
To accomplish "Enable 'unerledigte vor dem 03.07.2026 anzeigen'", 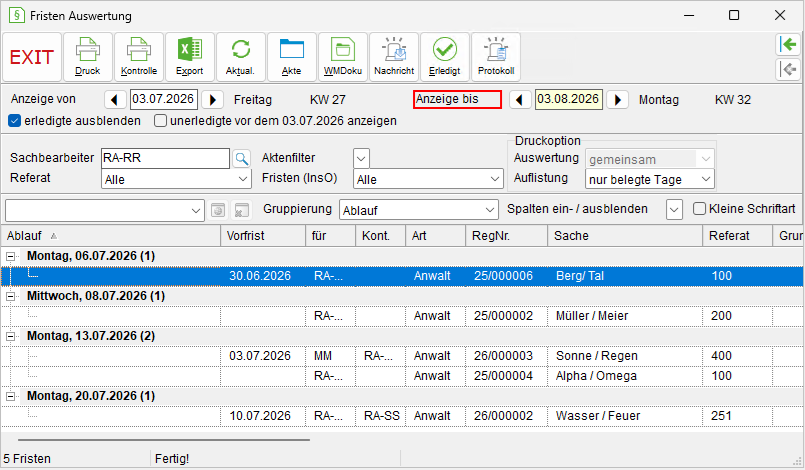I will tap(161, 121).
